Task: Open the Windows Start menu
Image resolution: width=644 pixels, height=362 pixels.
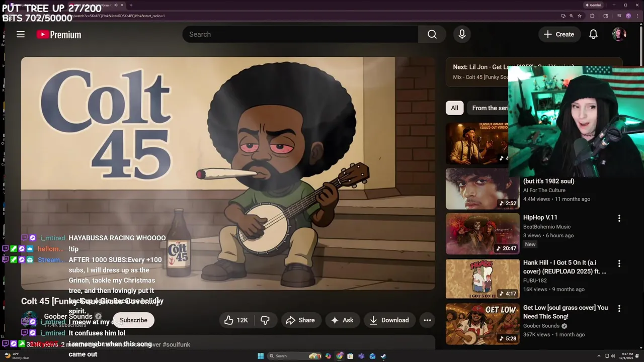Action: (x=261, y=356)
